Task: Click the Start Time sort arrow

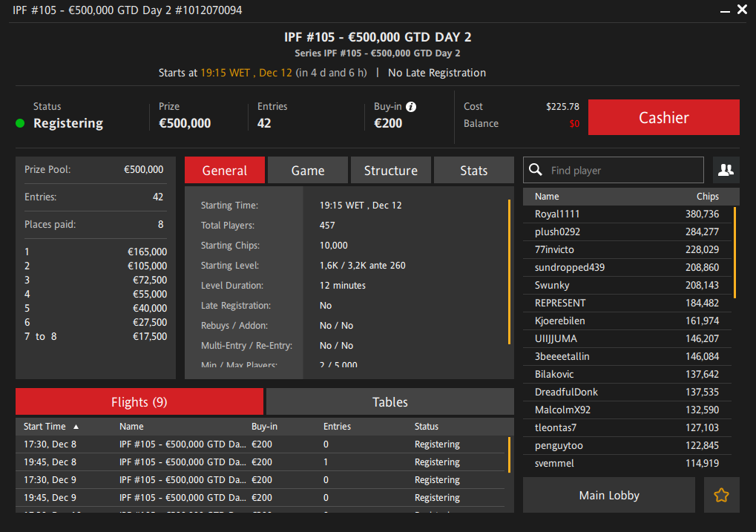Action: 76,427
